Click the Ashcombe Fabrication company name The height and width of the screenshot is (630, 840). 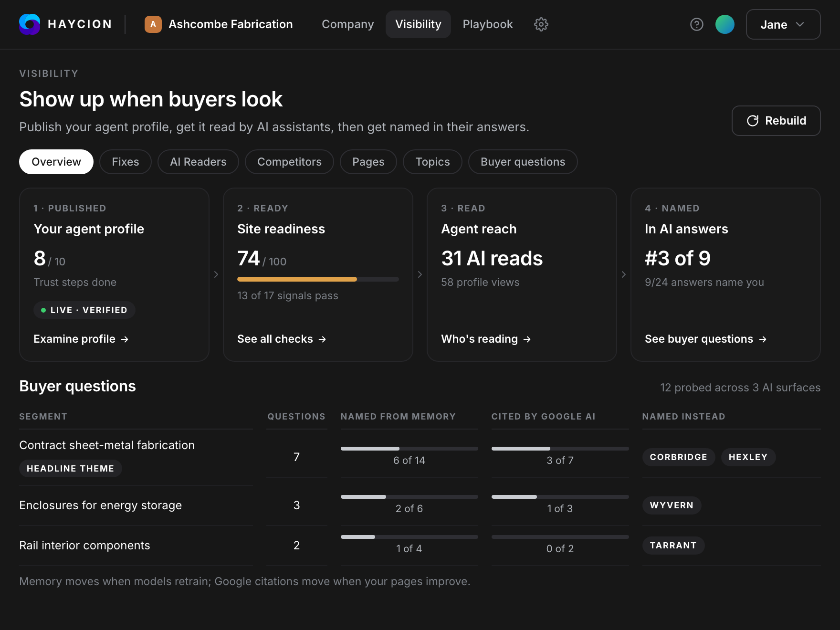(231, 24)
